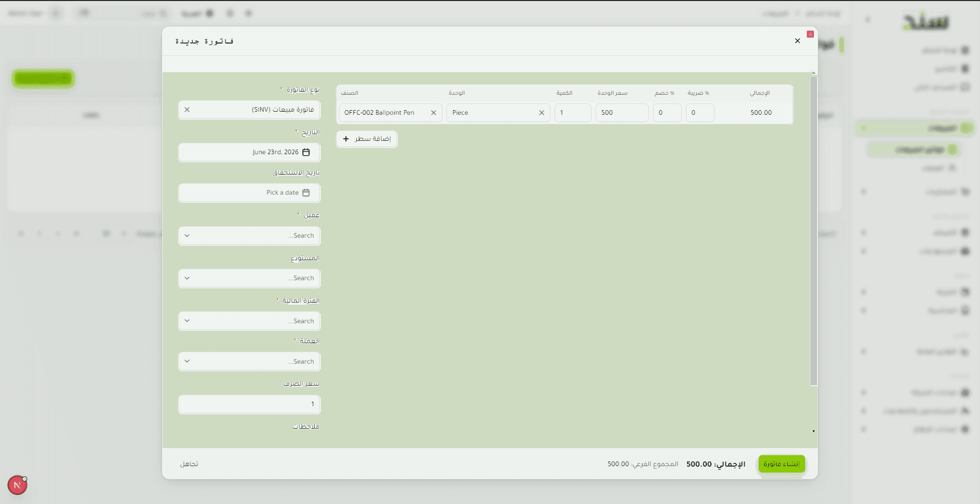Click the scroll-up arrow of the dialog
This screenshot has width=980, height=504.
[813, 74]
